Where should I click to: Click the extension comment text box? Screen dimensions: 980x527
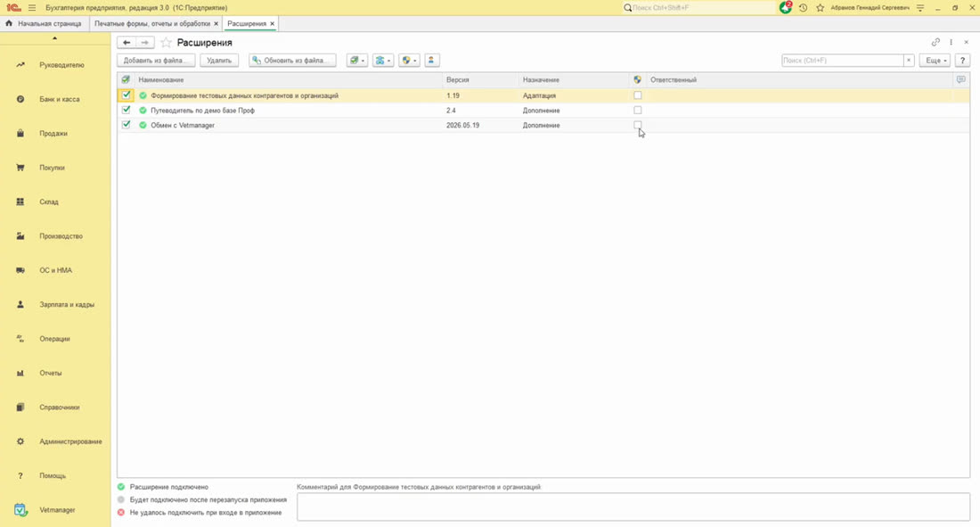(633, 507)
